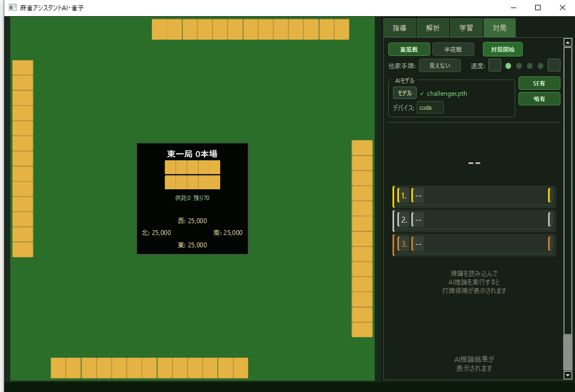This screenshot has height=392, width=575.
Task: Start the match with 対局開始
Action: (x=503, y=49)
